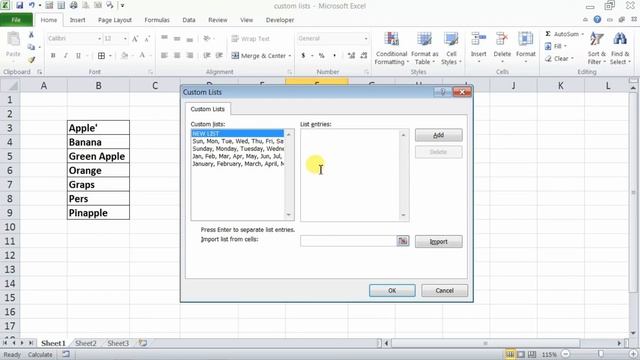Open Cell Styles gallery
The height and width of the screenshot is (360, 640).
tap(451, 48)
